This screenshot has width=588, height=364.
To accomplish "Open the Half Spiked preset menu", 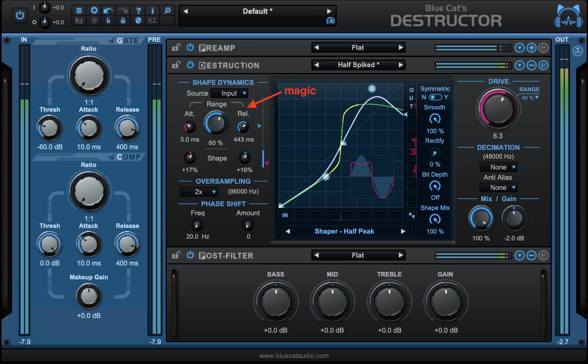I will point(359,65).
